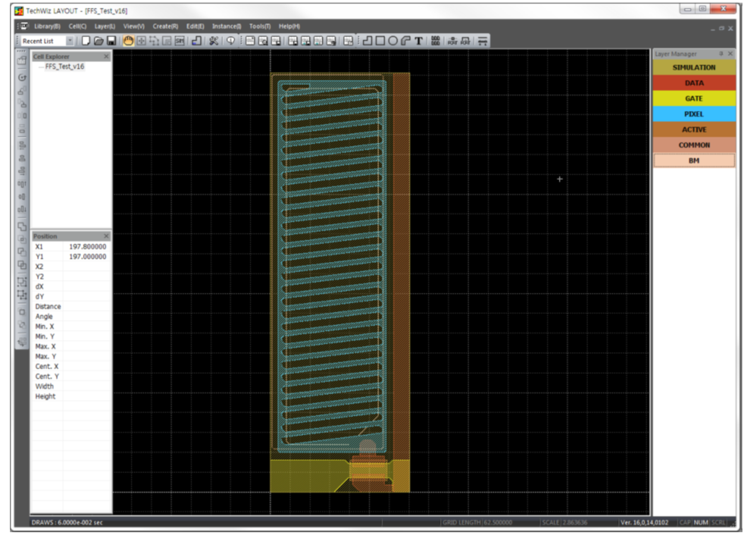756x540 pixels.
Task: Click the top icon in the left toolbar
Action: tap(22, 60)
